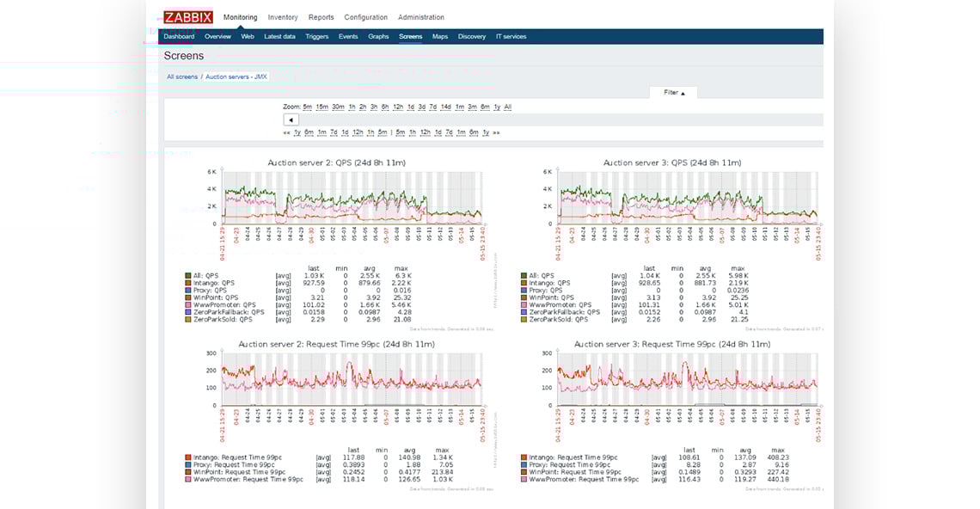
Task: Click 'Intango: Request Time 99pc' swatch, server 2
Action: (x=187, y=457)
